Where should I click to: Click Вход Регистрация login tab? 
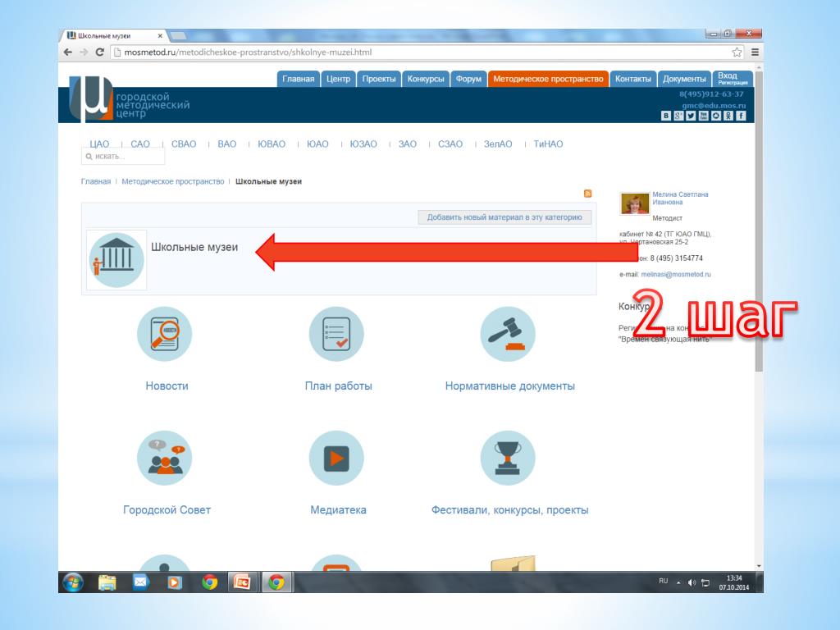pyautogui.click(x=733, y=78)
